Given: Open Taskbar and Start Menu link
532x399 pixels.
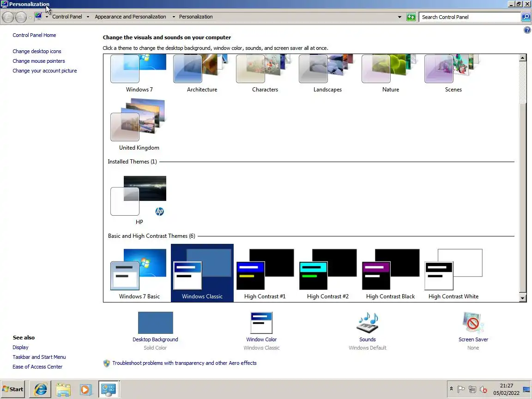Looking at the screenshot, I should pyautogui.click(x=39, y=357).
